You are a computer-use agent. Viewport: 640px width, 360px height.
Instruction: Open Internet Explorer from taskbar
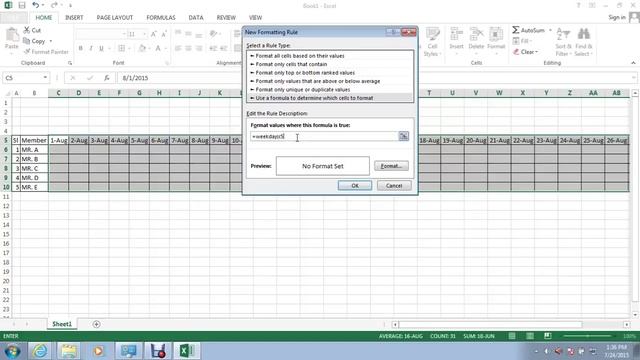[40, 351]
